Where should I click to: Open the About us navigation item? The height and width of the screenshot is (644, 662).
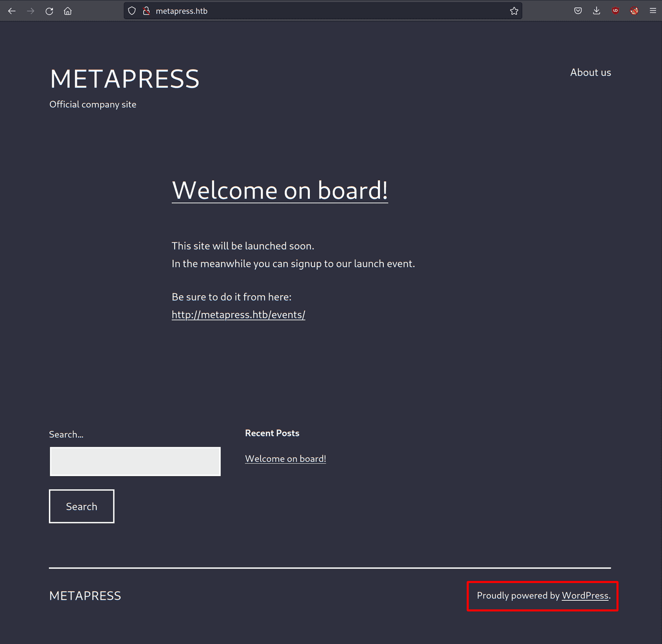point(591,72)
